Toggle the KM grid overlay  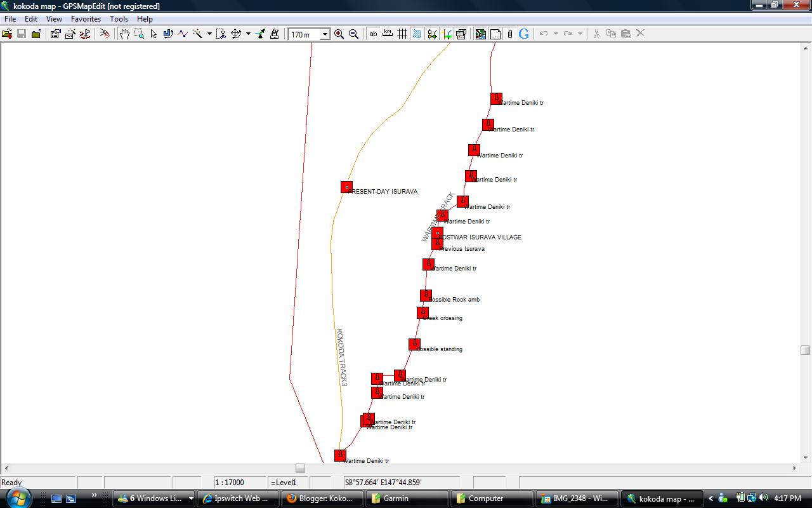tap(388, 34)
